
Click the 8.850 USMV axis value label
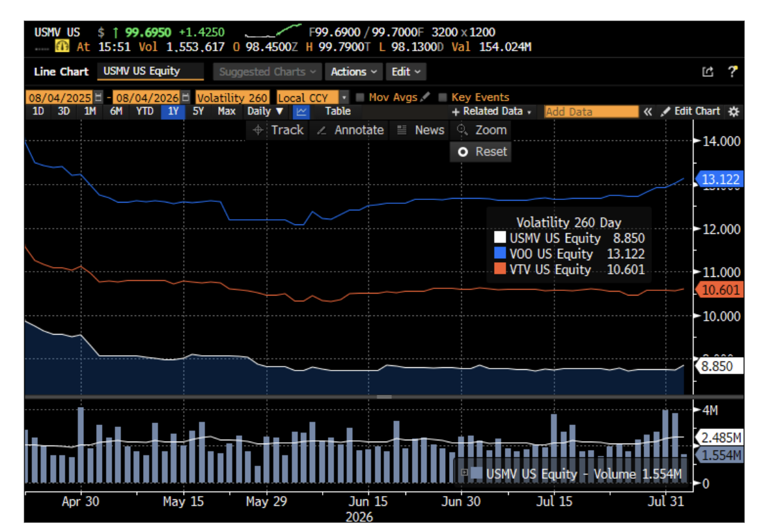point(719,366)
